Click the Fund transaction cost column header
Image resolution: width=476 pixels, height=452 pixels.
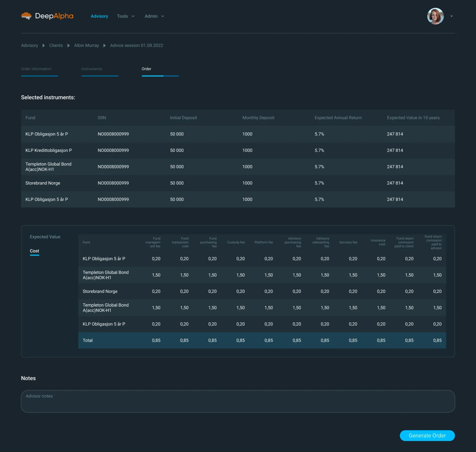click(x=180, y=242)
